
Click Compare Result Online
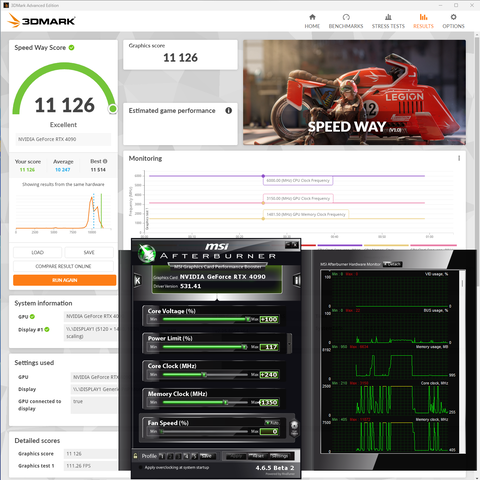point(63,266)
